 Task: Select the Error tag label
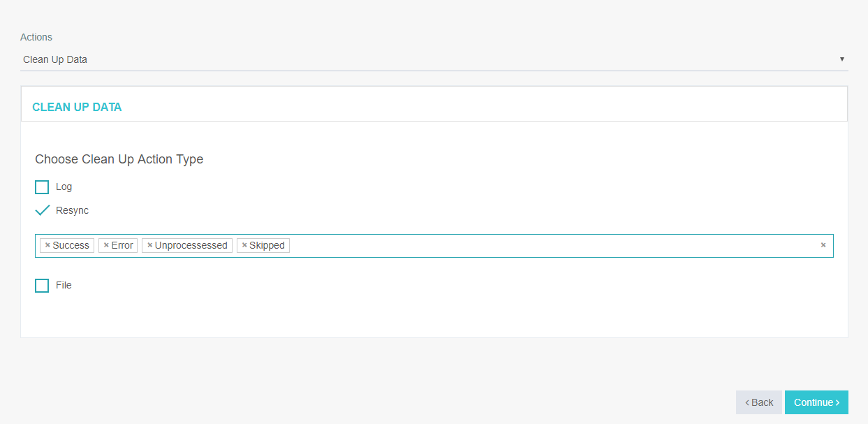[122, 245]
